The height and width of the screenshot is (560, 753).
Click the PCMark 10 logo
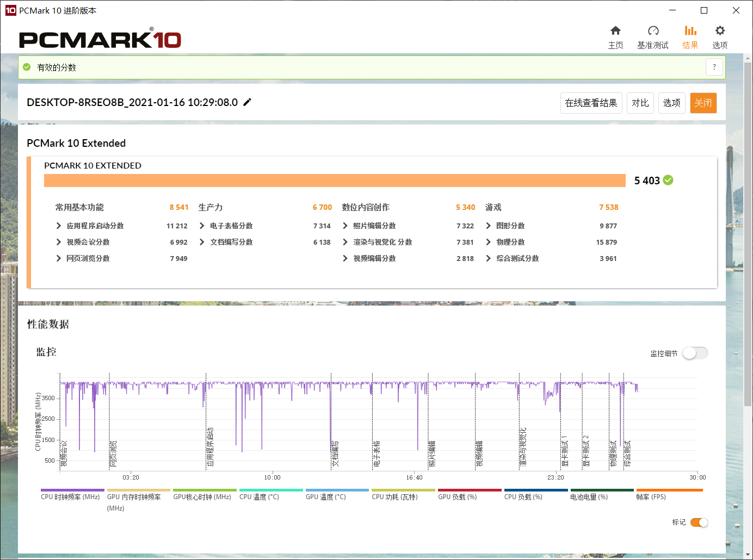[100, 40]
